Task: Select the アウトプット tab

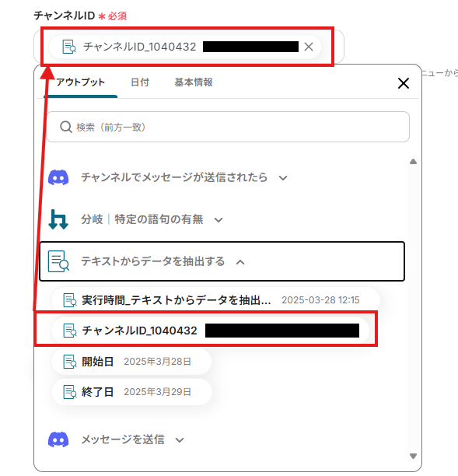Action: click(x=80, y=82)
